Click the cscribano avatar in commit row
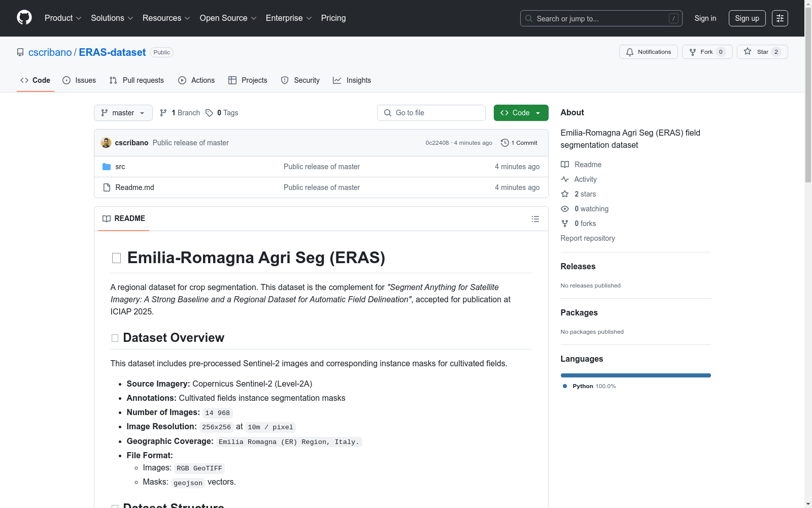The height and width of the screenshot is (508, 812). click(106, 143)
